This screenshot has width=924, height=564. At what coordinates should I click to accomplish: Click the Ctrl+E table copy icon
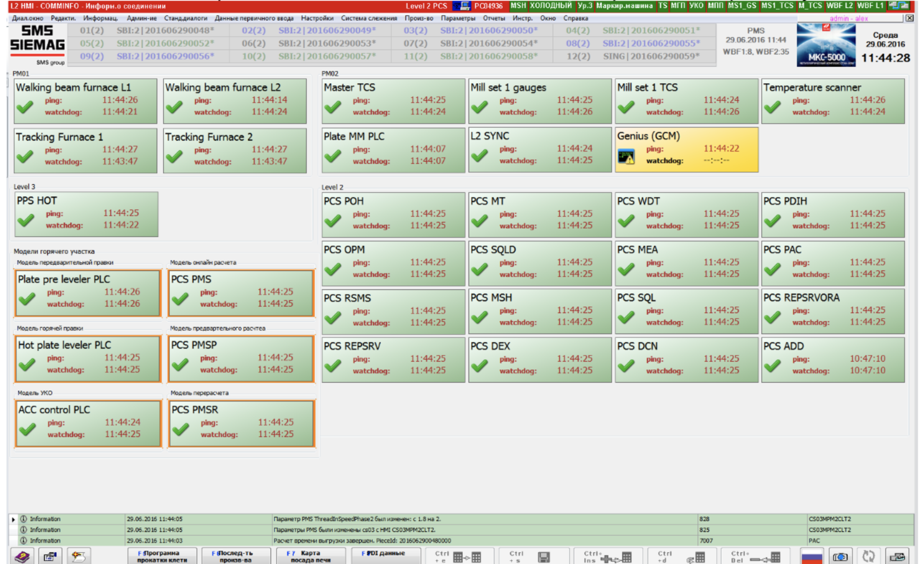pos(467,557)
